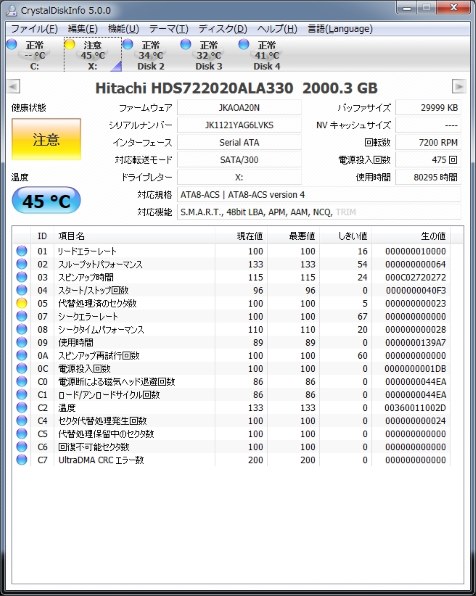Click blue status icon for attribute C5

point(22,433)
